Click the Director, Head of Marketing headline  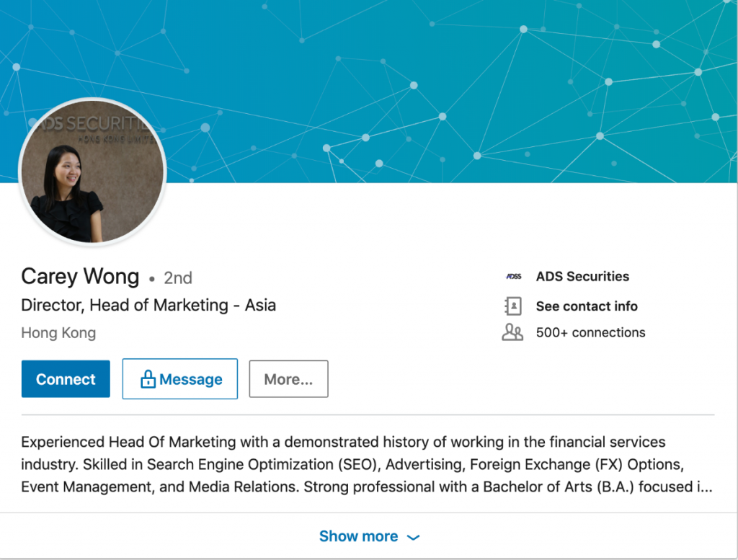pyautogui.click(x=148, y=305)
